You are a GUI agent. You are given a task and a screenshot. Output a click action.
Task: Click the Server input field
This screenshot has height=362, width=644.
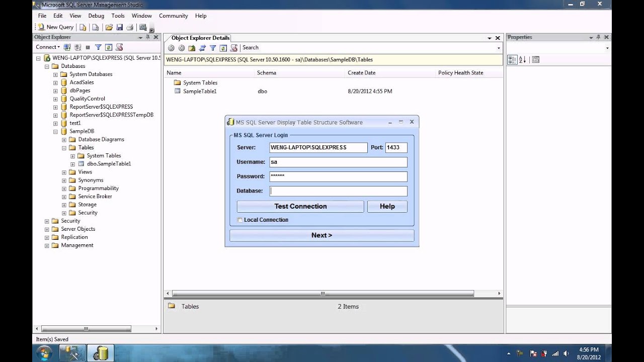(x=318, y=147)
